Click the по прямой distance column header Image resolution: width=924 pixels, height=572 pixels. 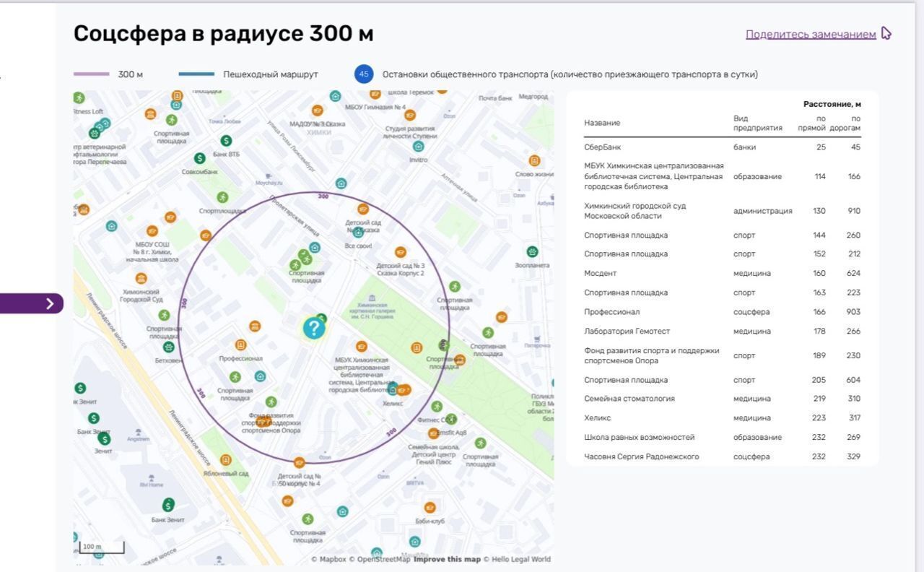tap(812, 123)
